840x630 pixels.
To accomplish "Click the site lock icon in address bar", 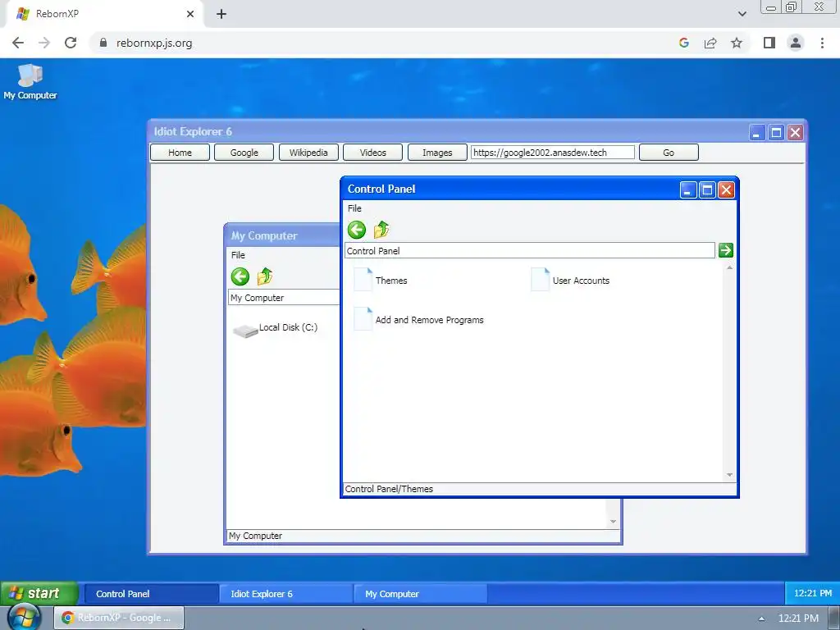I will [103, 43].
